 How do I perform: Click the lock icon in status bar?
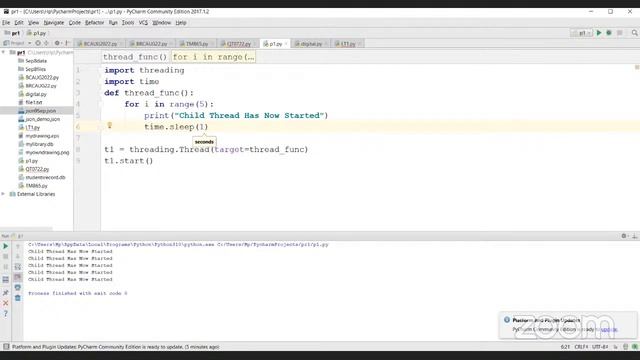point(616,347)
